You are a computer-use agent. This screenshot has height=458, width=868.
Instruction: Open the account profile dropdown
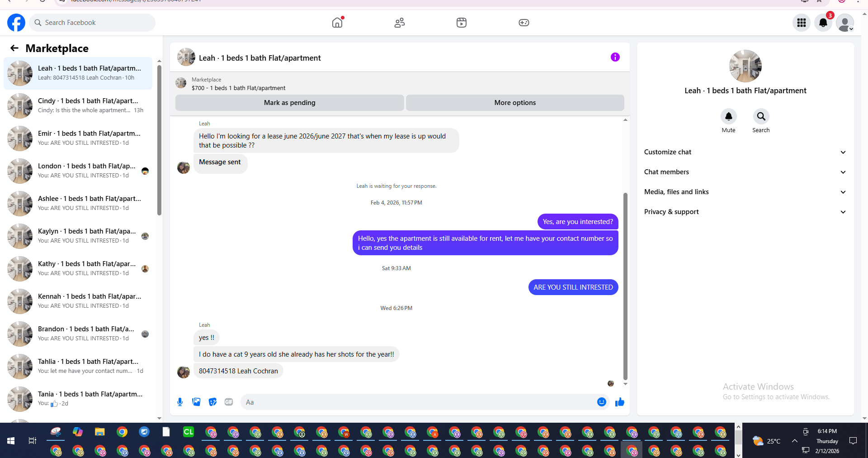(x=845, y=23)
